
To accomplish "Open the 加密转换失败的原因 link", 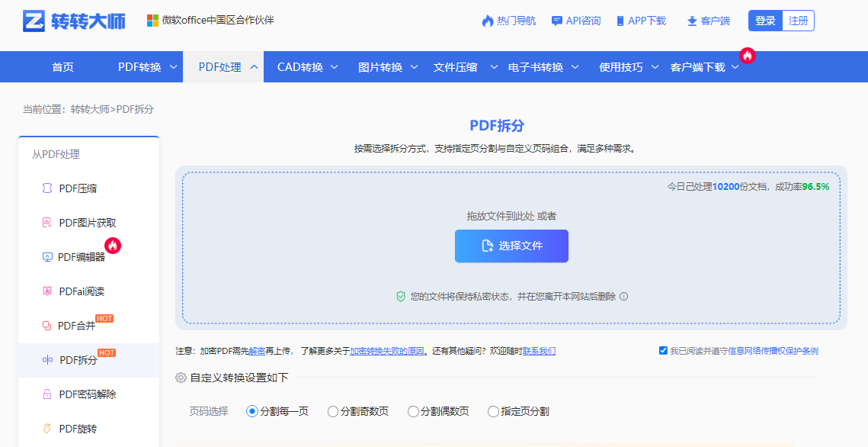I will tap(387, 351).
